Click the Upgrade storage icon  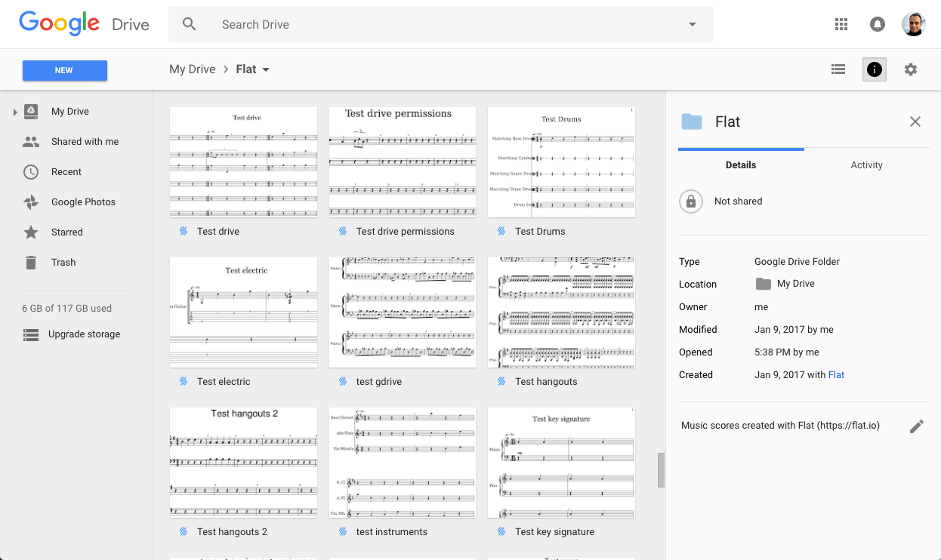(x=31, y=334)
